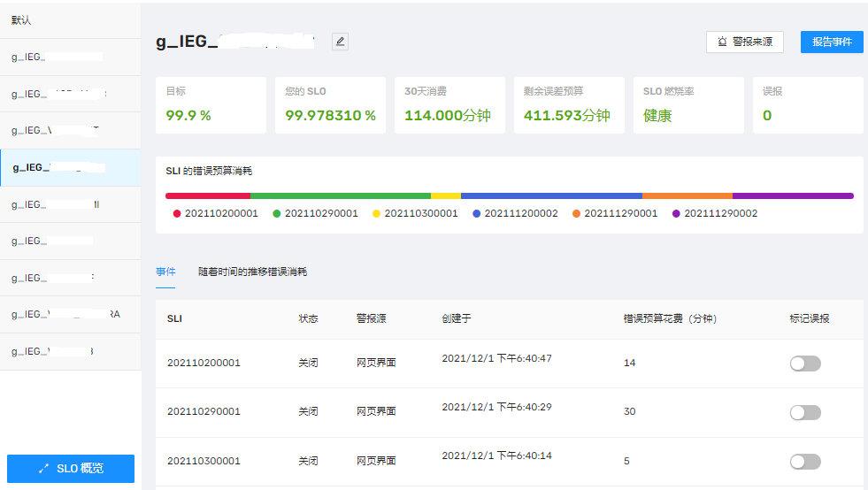Image resolution: width=868 pixels, height=490 pixels.
Task: Click the 标记误报 column header
Action: [810, 319]
